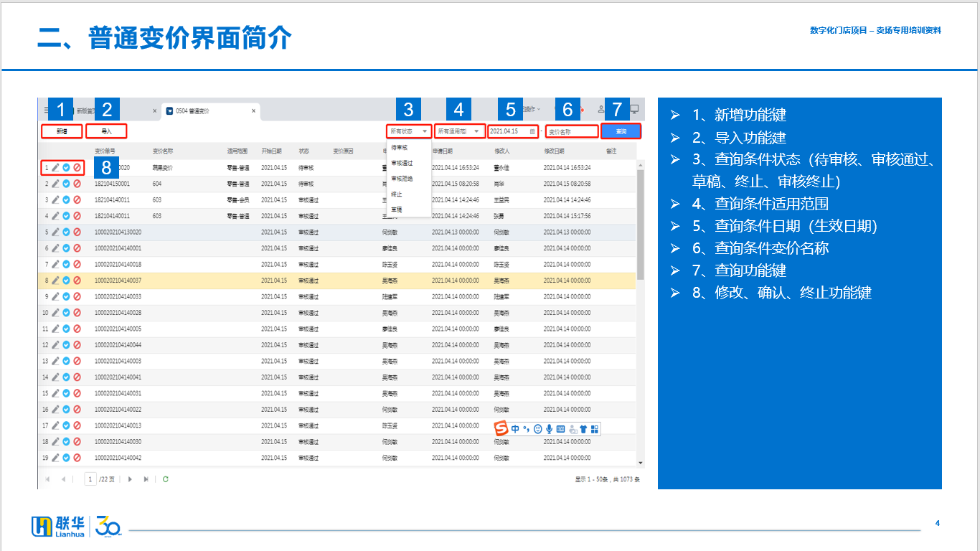Click the modifier name 张勇
Screen dimensions: 980x551
[499, 216]
